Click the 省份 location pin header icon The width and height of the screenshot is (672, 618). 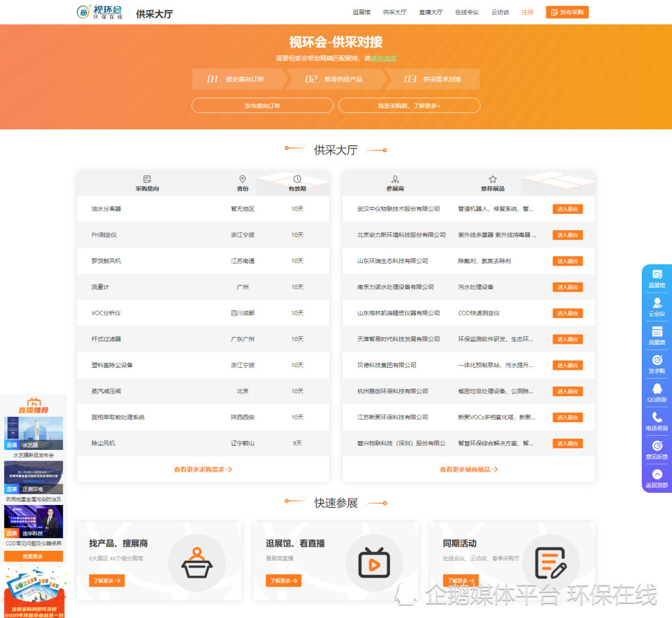pyautogui.click(x=243, y=179)
